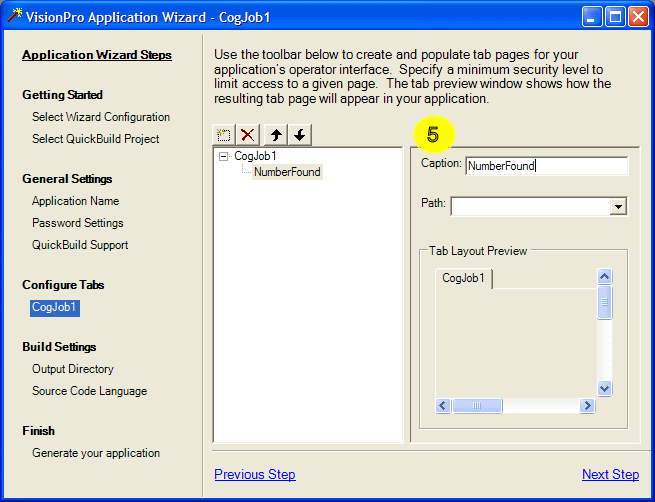Open the Path dropdown list
This screenshot has height=502, width=655.
pos(618,206)
